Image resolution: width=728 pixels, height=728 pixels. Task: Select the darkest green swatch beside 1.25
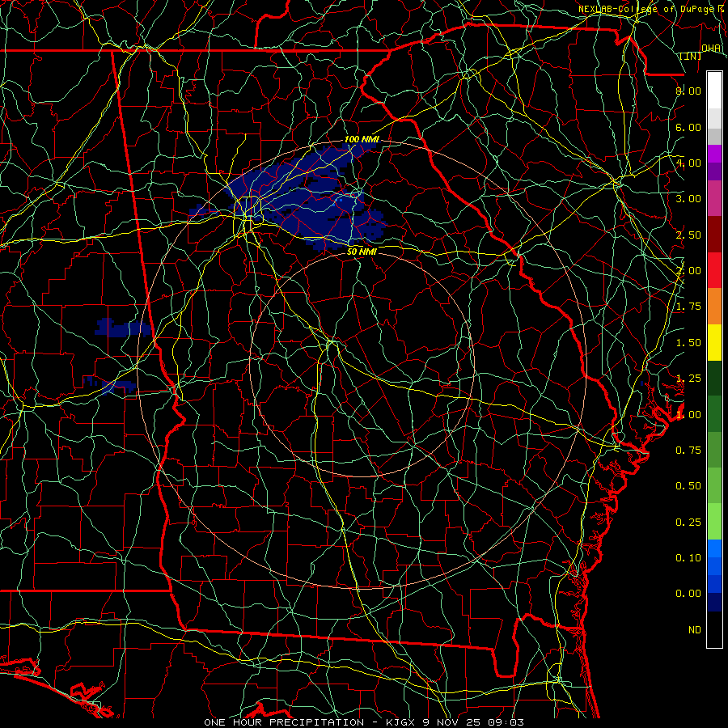point(714,379)
